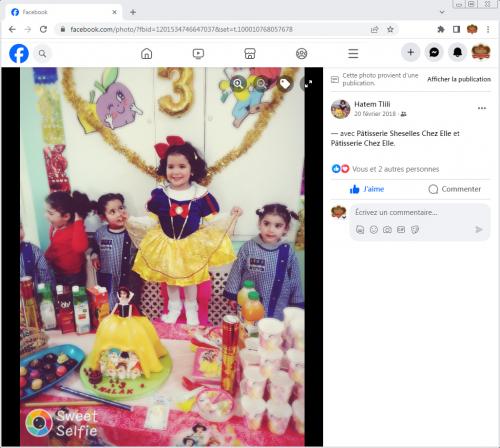Open Pâtisserie Chez Elle link

tap(363, 143)
